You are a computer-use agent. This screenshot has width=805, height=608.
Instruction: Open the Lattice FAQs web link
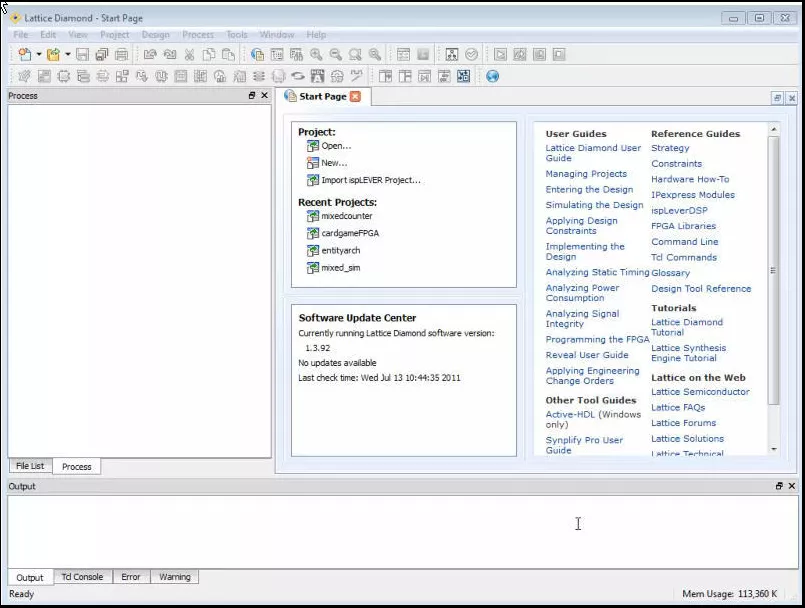[x=678, y=407]
